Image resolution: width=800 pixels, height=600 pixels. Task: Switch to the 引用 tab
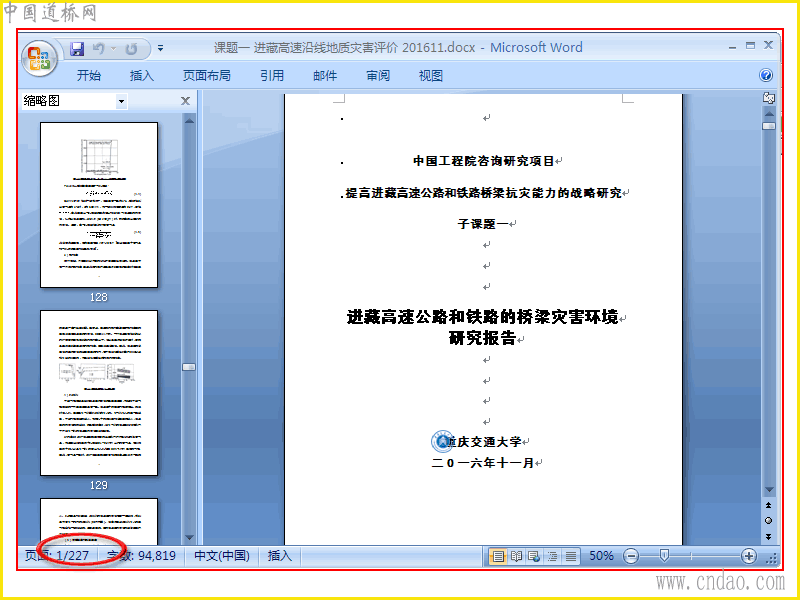(272, 76)
